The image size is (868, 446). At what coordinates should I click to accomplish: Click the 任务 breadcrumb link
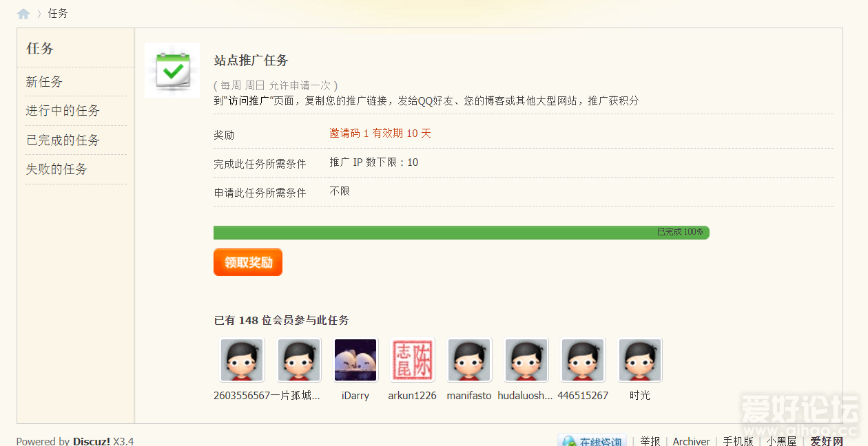[58, 14]
